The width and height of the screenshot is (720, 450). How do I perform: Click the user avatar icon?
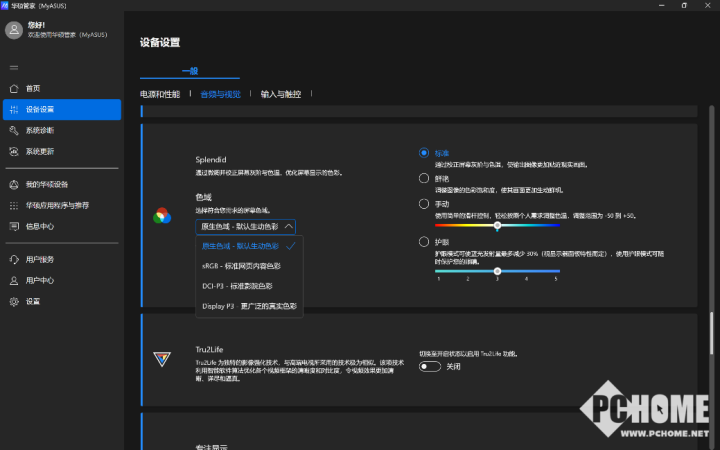click(14, 30)
